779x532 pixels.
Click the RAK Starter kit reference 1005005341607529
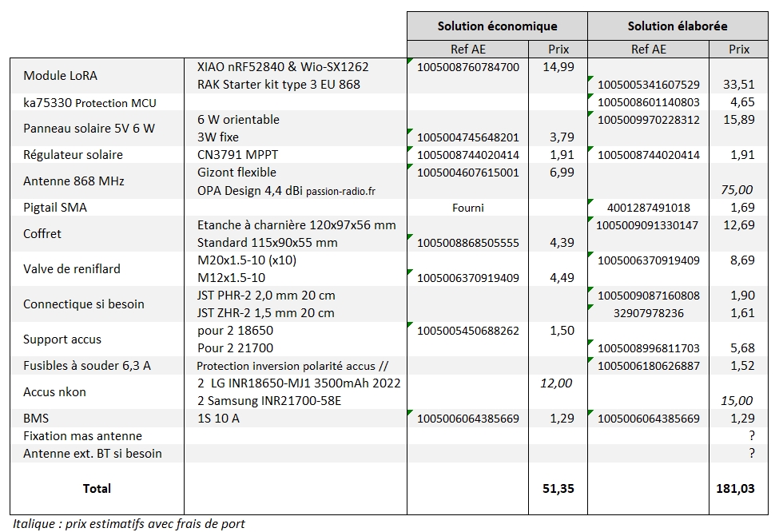(x=648, y=85)
